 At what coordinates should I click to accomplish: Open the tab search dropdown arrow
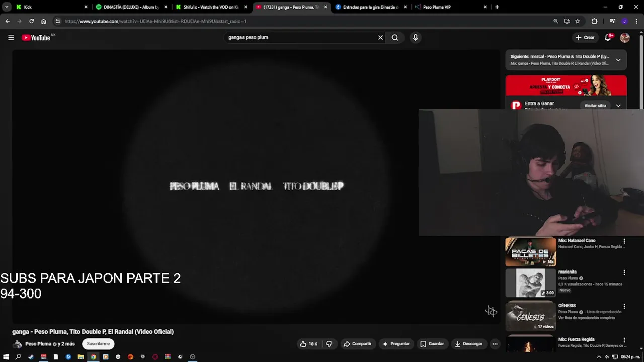point(7,7)
